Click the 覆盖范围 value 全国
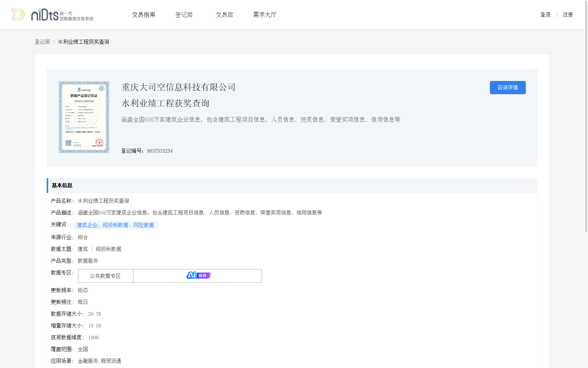 [83, 349]
